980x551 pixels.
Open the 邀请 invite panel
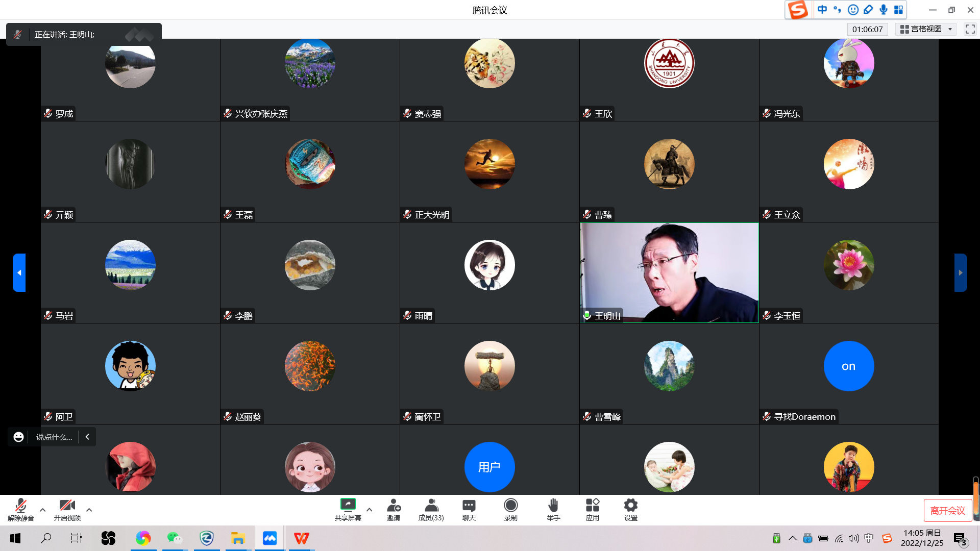tap(394, 510)
